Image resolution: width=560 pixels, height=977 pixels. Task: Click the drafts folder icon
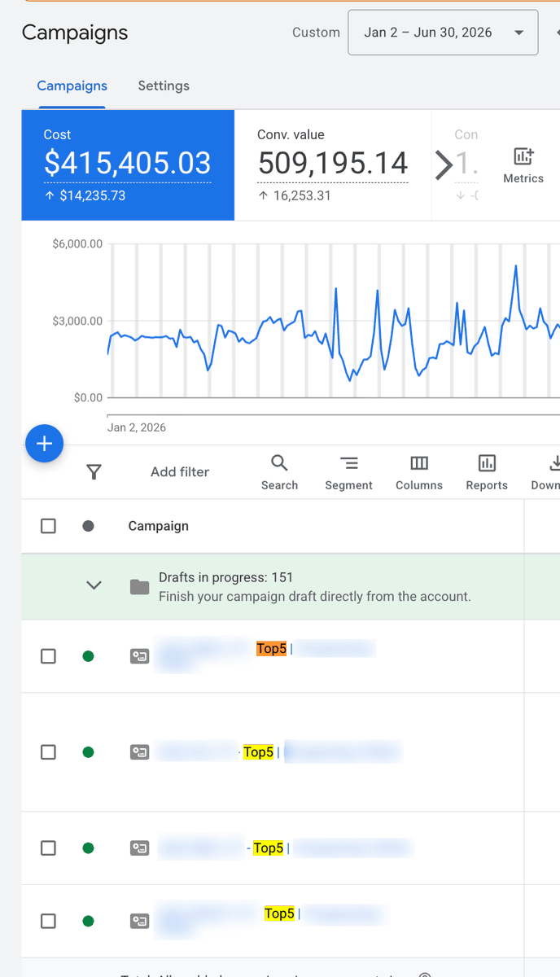coord(140,586)
